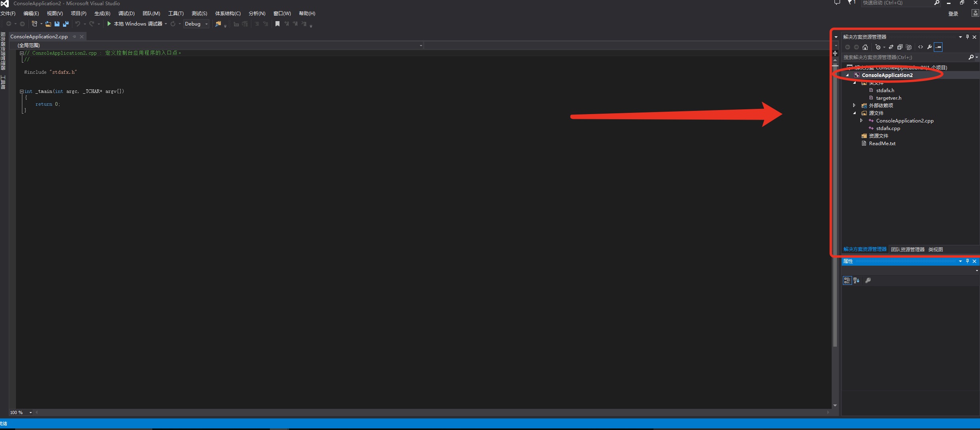Select the Alphabetical sort icon in Properties panel
Screen dimensions: 980x430
tap(856, 280)
